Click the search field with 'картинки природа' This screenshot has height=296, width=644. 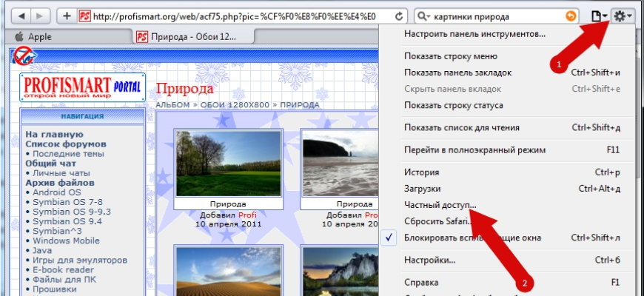click(497, 16)
